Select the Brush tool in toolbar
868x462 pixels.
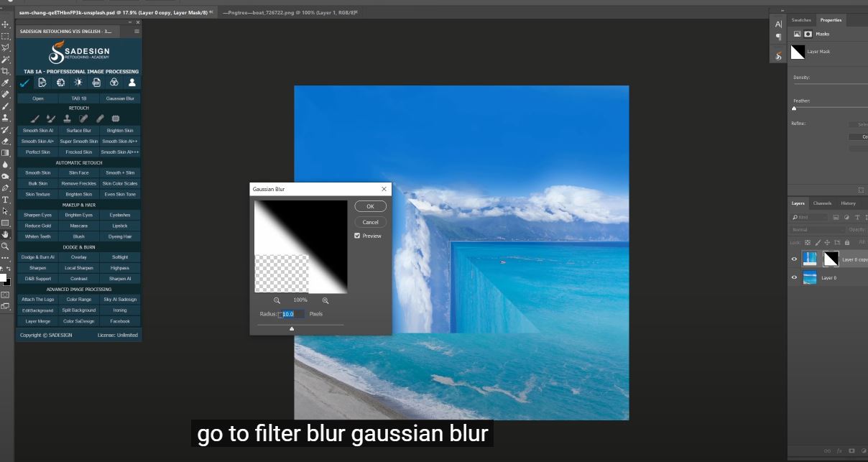click(x=5, y=106)
